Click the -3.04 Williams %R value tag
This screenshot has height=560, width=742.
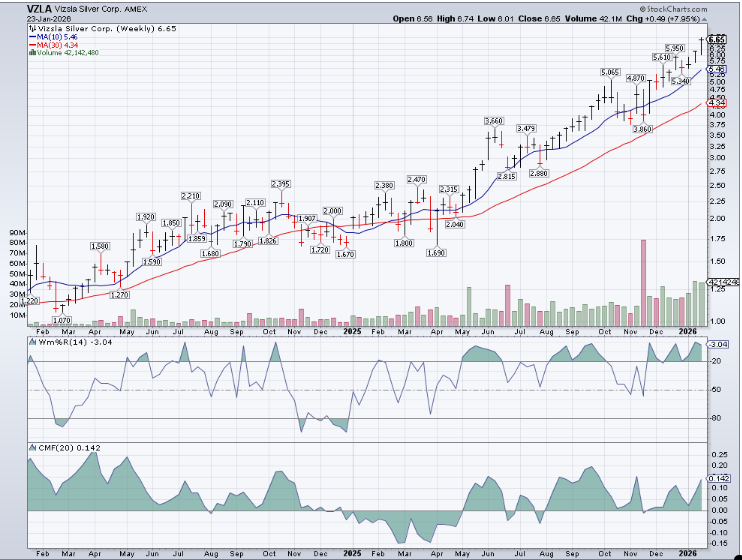pos(716,344)
